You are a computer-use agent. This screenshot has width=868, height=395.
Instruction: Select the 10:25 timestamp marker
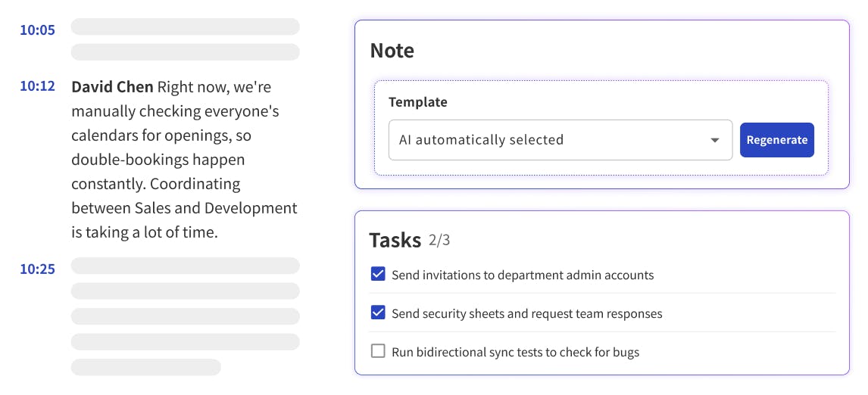(x=37, y=269)
